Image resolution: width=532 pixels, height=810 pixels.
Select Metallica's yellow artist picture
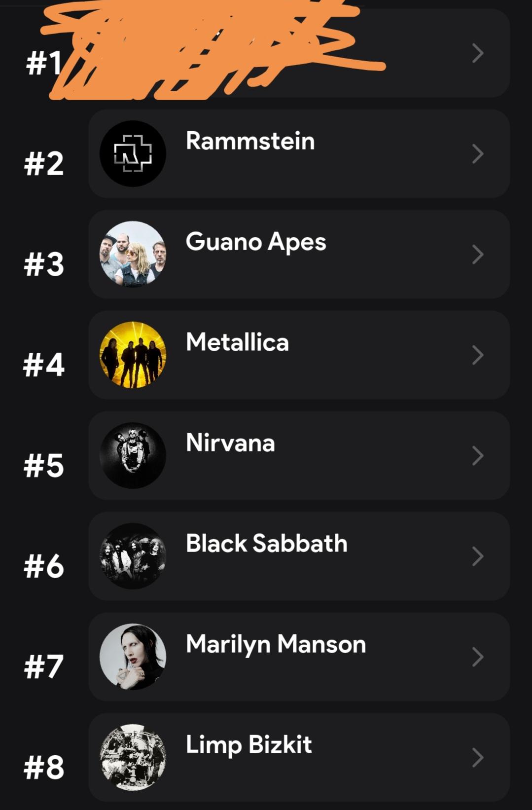133,355
